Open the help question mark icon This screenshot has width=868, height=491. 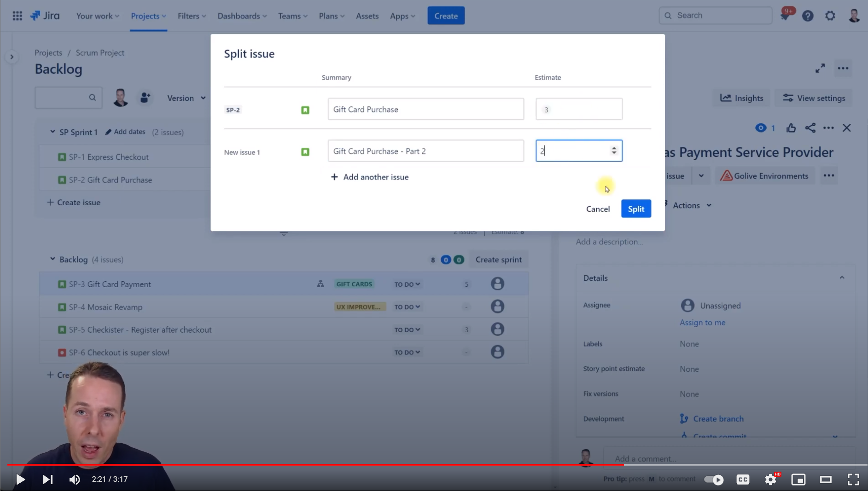808,16
